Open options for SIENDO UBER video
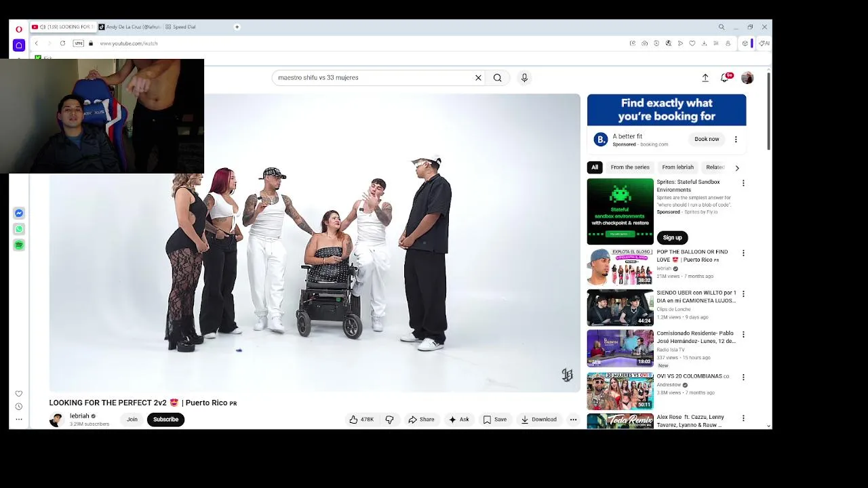868x488 pixels. 743,293
